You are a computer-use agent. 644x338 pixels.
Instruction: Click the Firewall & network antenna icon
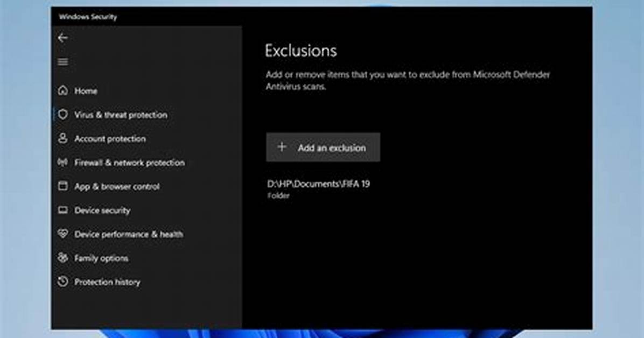pyautogui.click(x=63, y=162)
